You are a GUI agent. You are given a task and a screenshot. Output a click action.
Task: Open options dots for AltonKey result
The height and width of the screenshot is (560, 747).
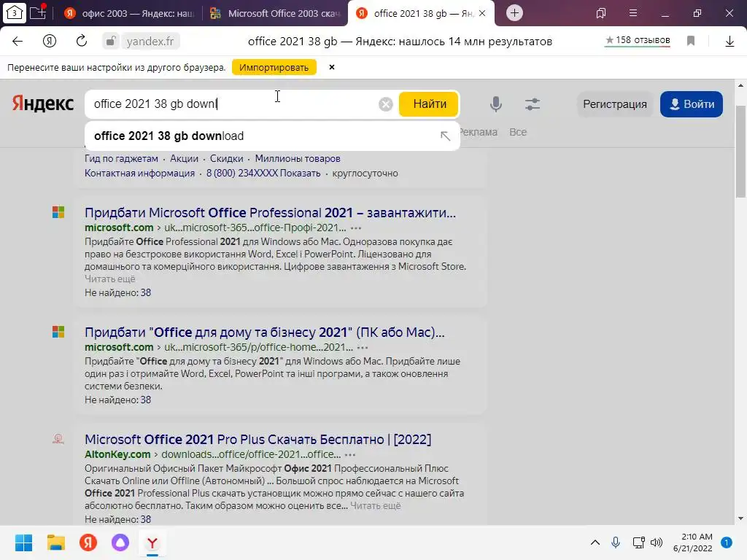pyautogui.click(x=350, y=455)
